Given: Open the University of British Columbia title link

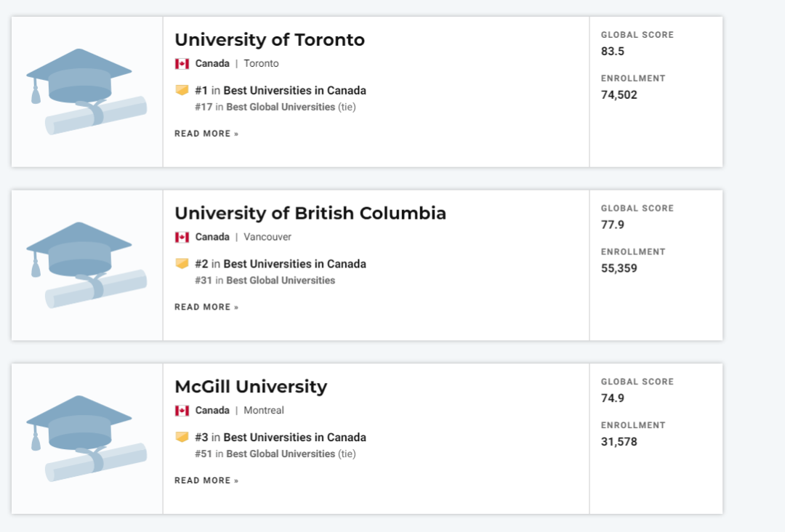Looking at the screenshot, I should tap(310, 213).
